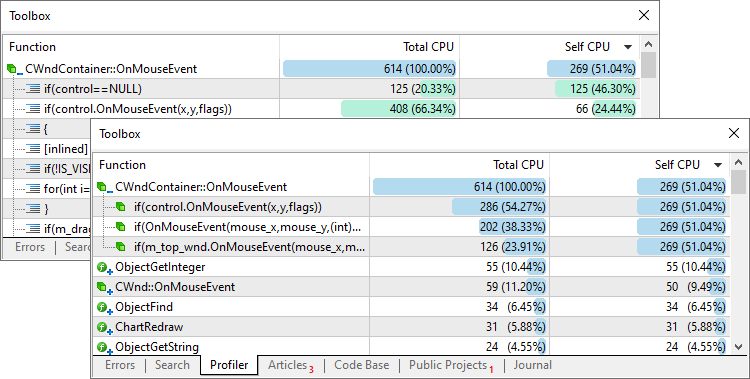Select CWnd::OnMouseEvent row text
Screen dimensions: 750x379
tap(175, 287)
